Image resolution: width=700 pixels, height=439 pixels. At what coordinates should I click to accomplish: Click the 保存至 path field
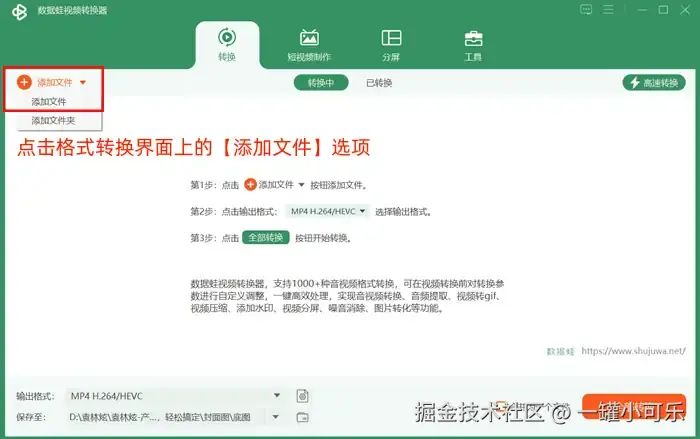[x=166, y=417]
